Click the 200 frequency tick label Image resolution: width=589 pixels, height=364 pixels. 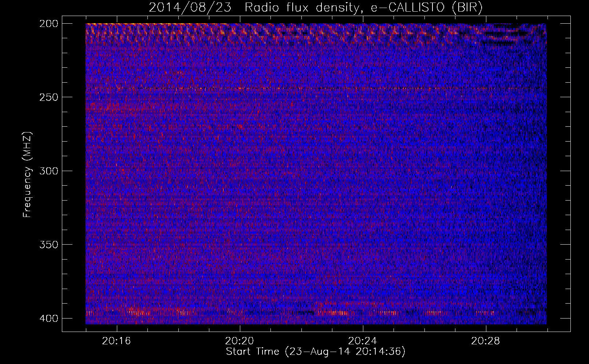48,24
